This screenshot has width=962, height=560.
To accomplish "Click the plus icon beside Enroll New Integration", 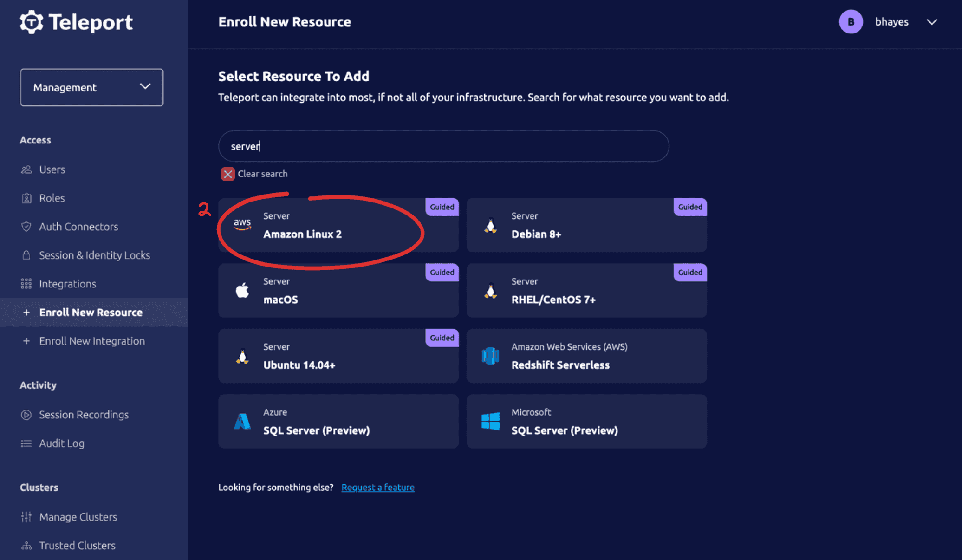I will click(26, 341).
